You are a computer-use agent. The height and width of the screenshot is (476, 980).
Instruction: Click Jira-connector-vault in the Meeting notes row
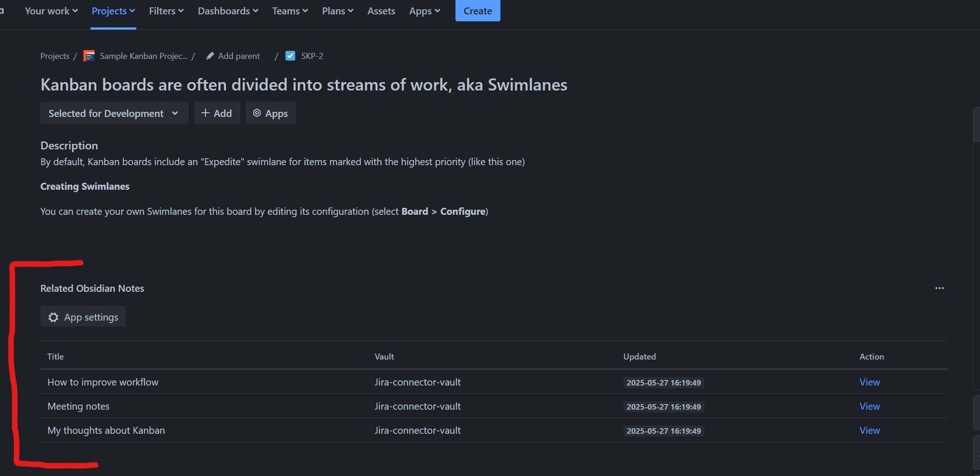click(x=417, y=406)
